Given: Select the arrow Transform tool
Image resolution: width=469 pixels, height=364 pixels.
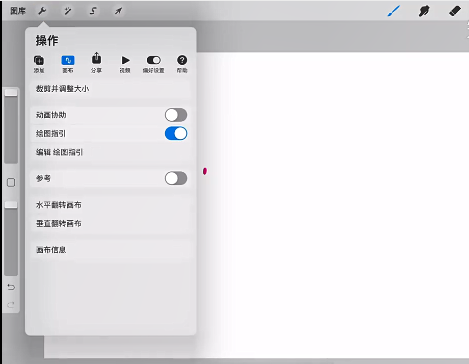Looking at the screenshot, I should click(x=118, y=11).
